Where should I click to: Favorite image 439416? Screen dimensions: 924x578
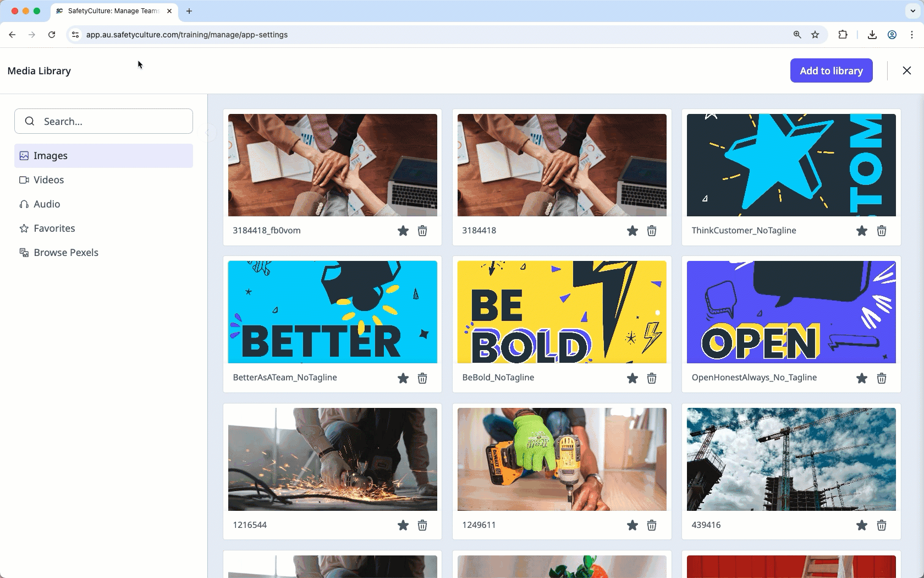(x=862, y=525)
